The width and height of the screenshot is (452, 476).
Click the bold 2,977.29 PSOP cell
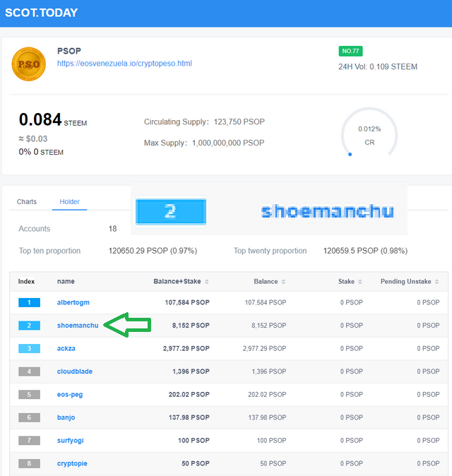click(186, 348)
